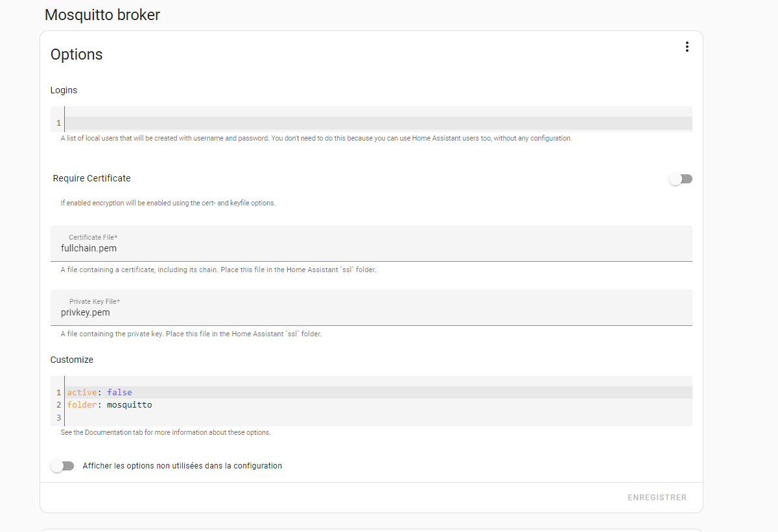
Task: Click the 'privkey.pem' text value
Action: 85,312
